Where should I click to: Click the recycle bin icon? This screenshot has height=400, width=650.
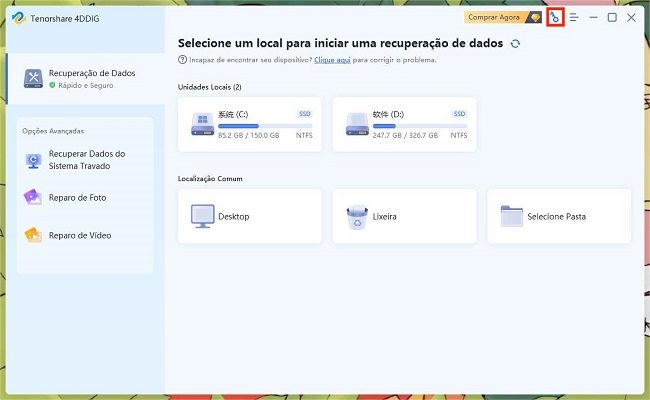[x=357, y=217]
